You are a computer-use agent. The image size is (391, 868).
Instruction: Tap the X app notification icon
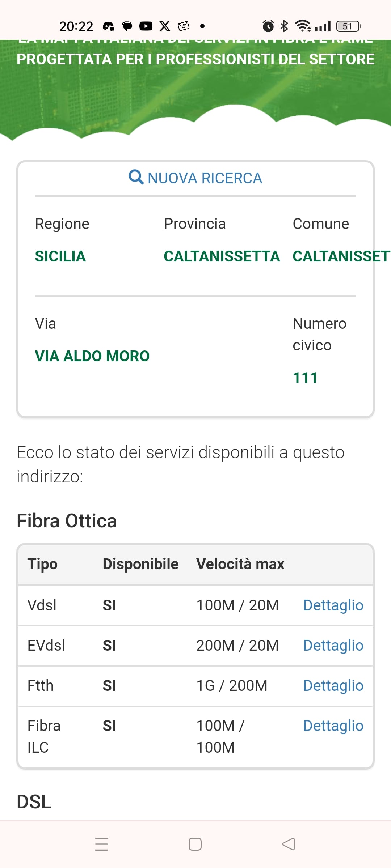tap(165, 26)
